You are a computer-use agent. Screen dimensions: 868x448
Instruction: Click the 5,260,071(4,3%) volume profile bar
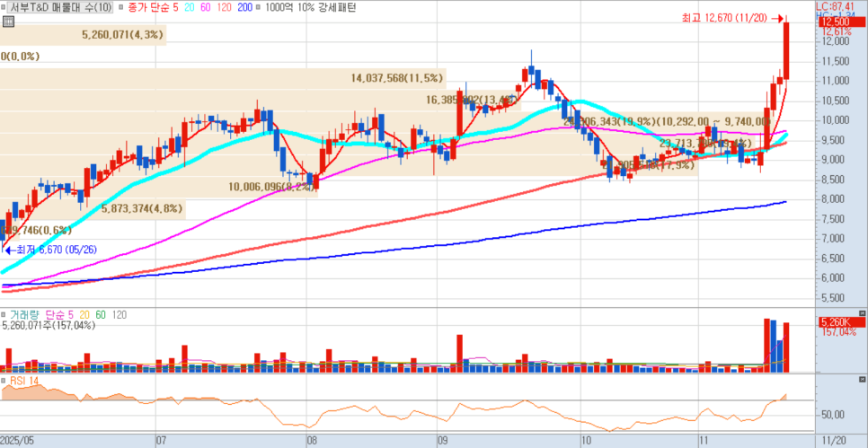click(83, 34)
